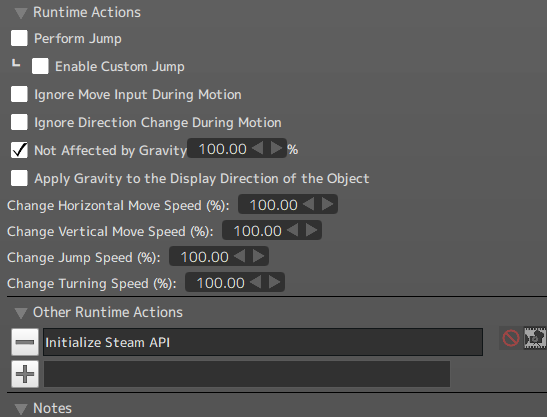Decrease Horizontal Move Speed with left arrow
Viewport: 547px width, 417px height.
(x=308, y=204)
